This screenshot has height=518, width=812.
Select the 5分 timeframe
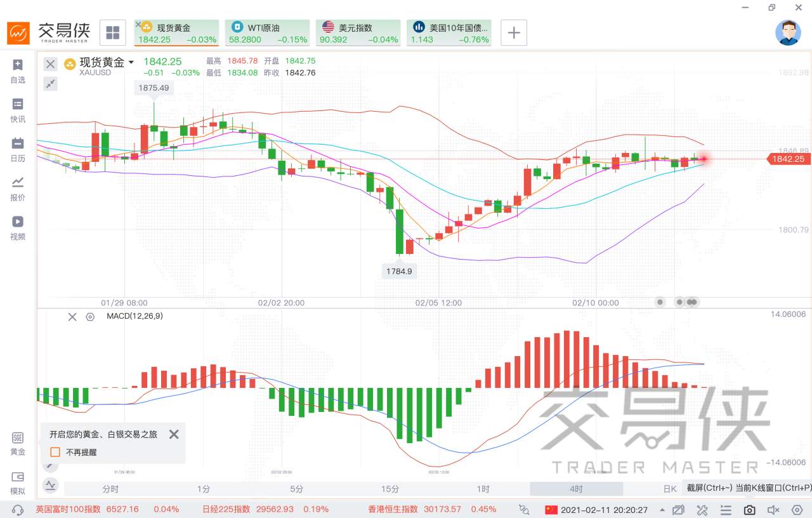pos(296,489)
